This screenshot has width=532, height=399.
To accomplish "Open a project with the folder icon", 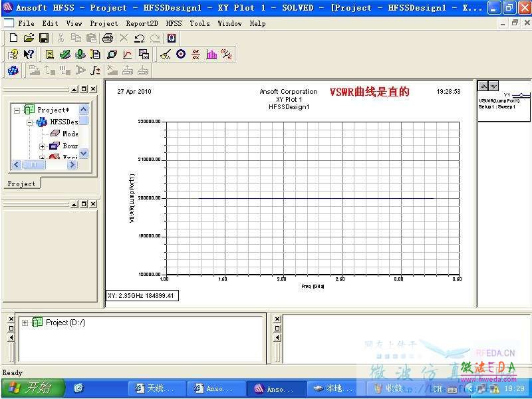I will (x=29, y=38).
